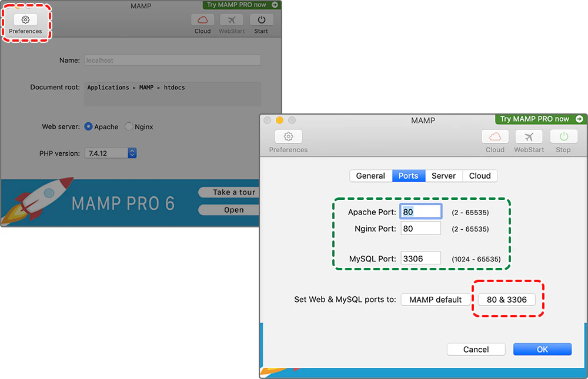
Task: Click the MySQL Port input field
Action: pyautogui.click(x=421, y=259)
